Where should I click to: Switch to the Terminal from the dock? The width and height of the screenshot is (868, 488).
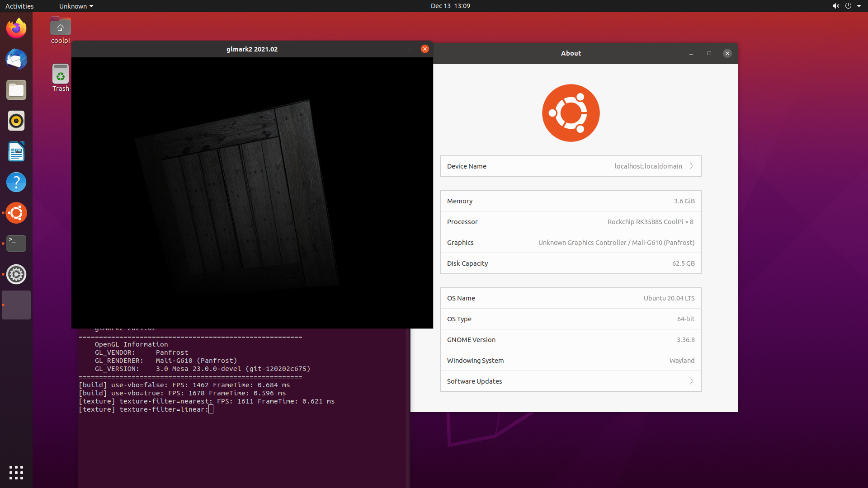click(16, 244)
